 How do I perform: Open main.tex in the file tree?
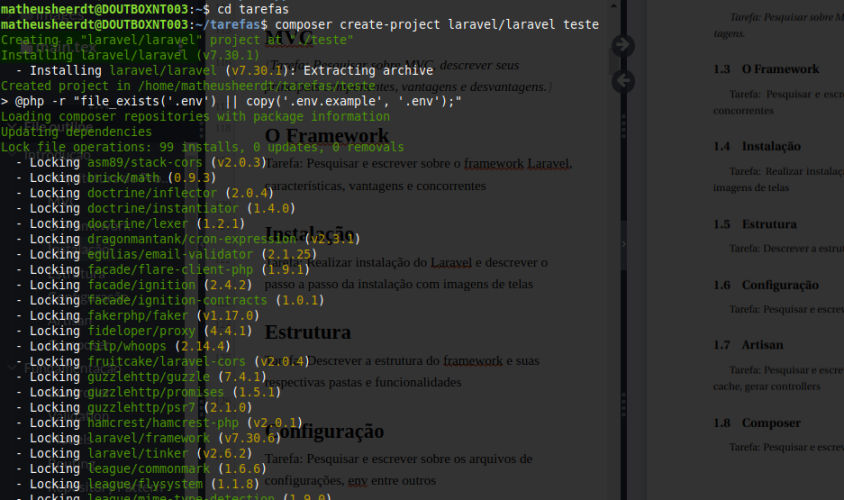coord(65,47)
